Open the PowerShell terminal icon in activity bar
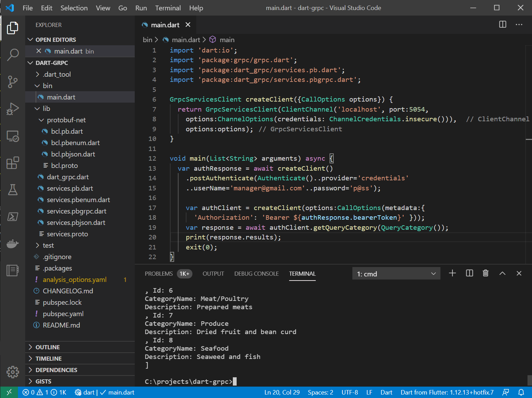532x398 pixels. pos(12,217)
